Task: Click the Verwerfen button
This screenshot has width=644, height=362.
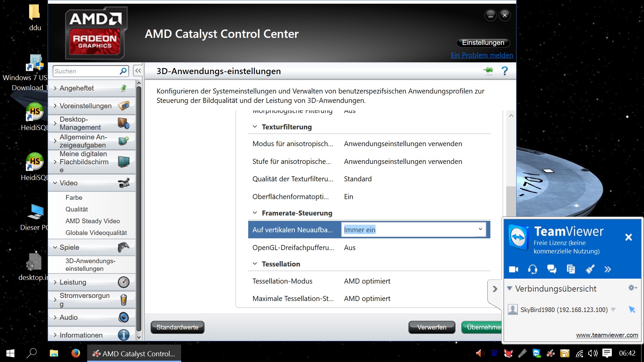Action: pos(432,327)
